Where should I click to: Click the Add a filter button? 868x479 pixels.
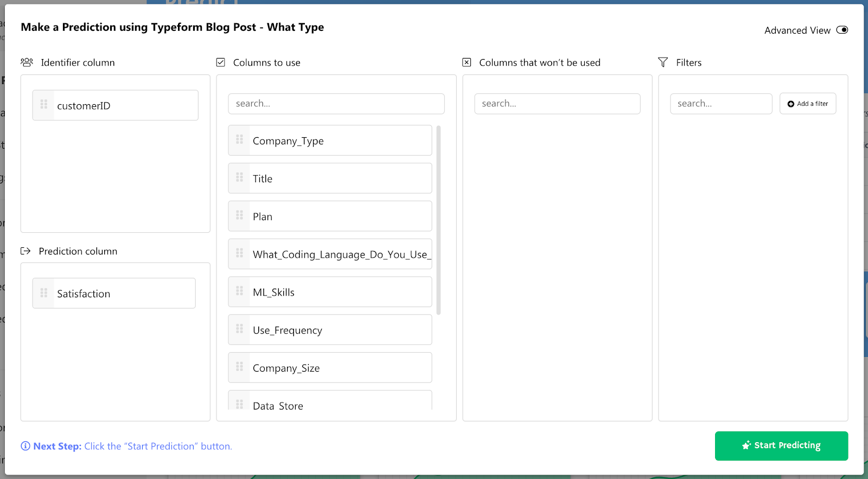tap(808, 104)
